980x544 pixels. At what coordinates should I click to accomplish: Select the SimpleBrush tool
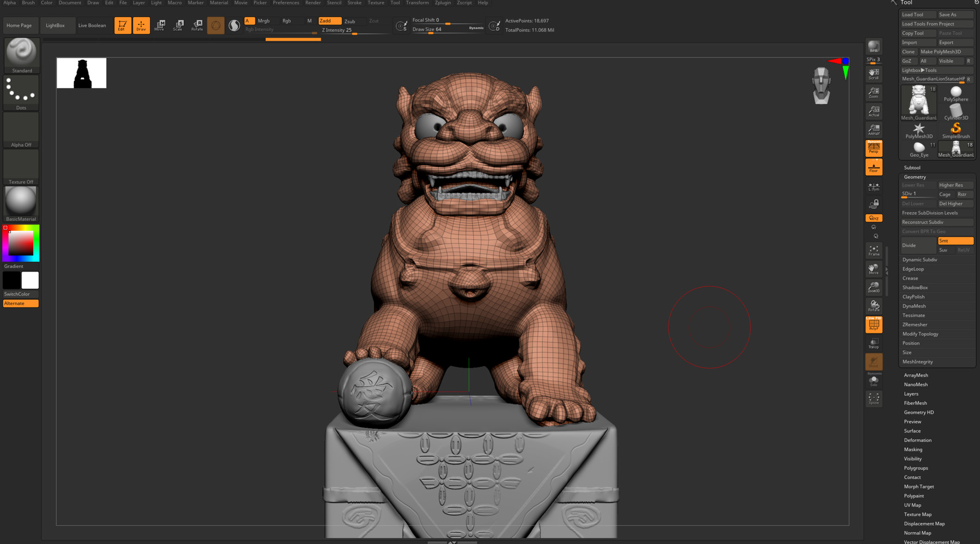tap(955, 129)
